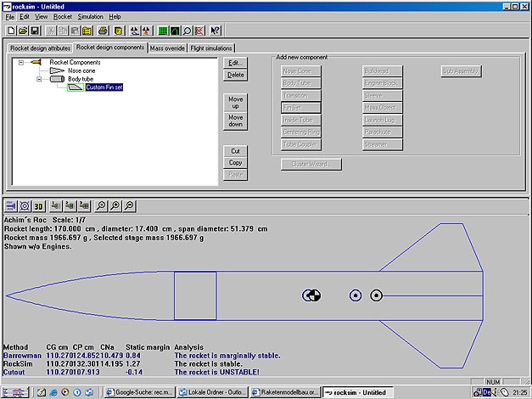Click the Copy component button

click(236, 163)
